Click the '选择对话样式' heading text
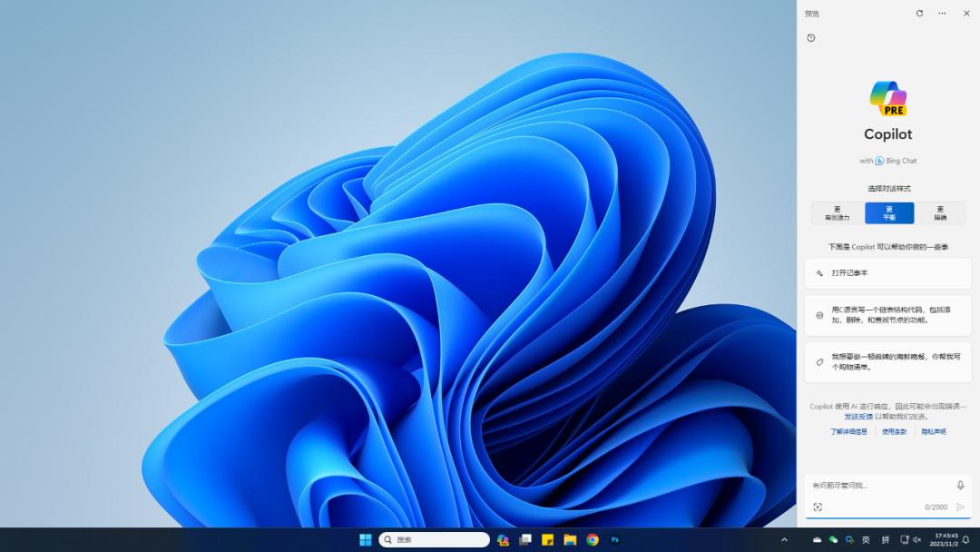Viewport: 980px width, 552px height. click(x=888, y=188)
